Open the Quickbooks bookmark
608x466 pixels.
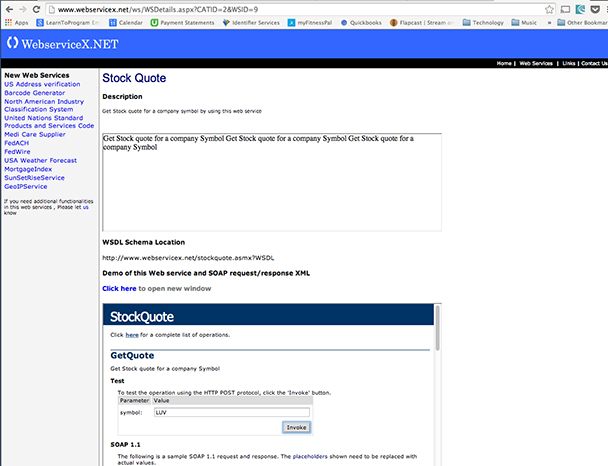coord(367,22)
